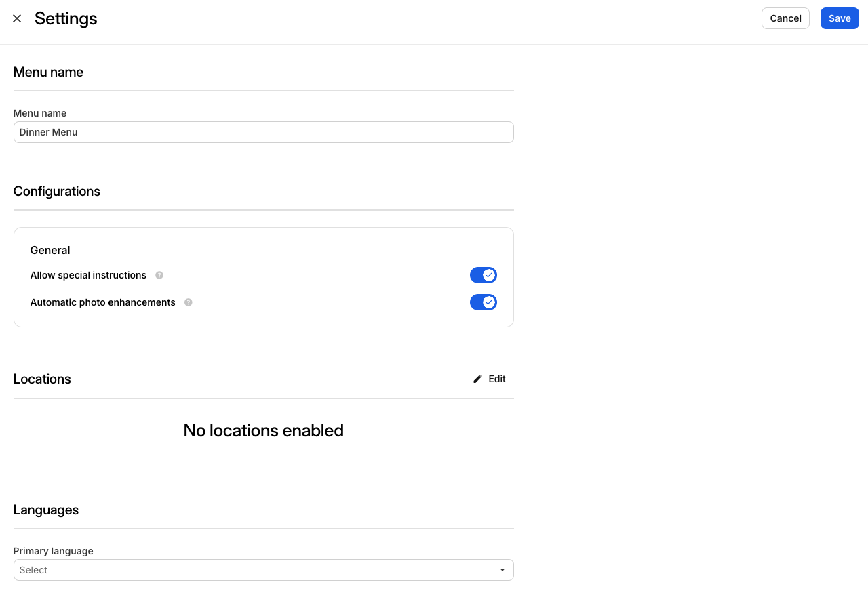Close the Settings page with the X icon
868x597 pixels.
click(x=17, y=18)
